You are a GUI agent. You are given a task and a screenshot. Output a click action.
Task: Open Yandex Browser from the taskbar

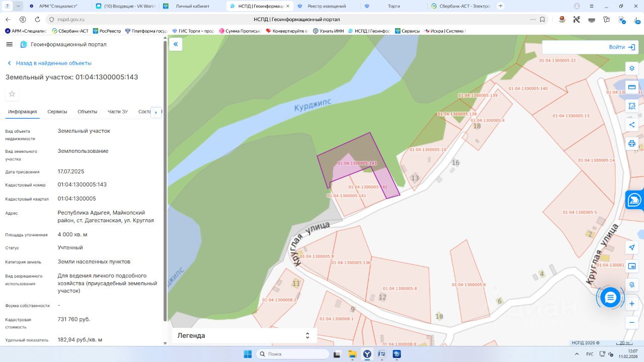pyautogui.click(x=367, y=354)
